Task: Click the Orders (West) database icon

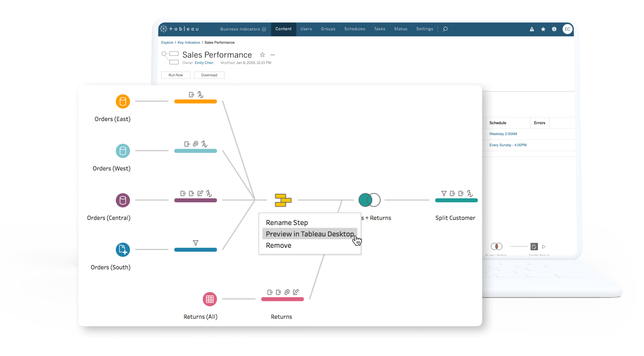Action: [x=122, y=151]
